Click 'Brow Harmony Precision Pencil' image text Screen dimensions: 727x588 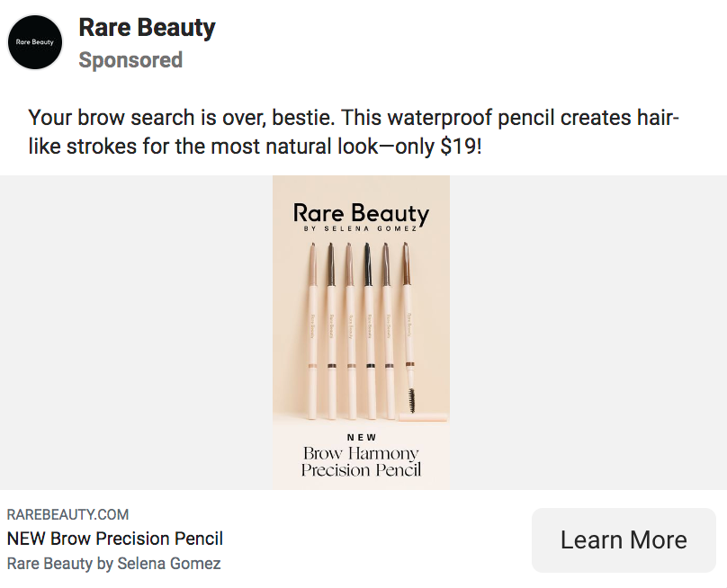pyautogui.click(x=361, y=461)
